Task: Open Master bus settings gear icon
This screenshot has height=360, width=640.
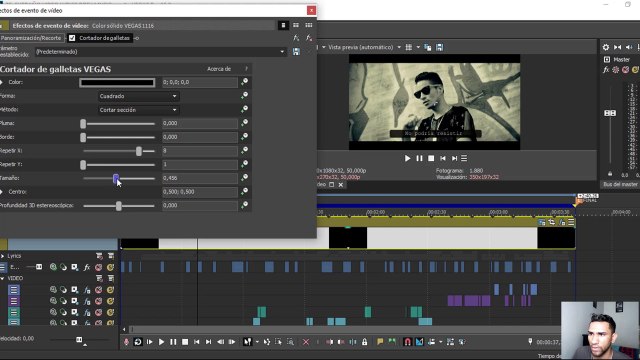Action: click(606, 47)
